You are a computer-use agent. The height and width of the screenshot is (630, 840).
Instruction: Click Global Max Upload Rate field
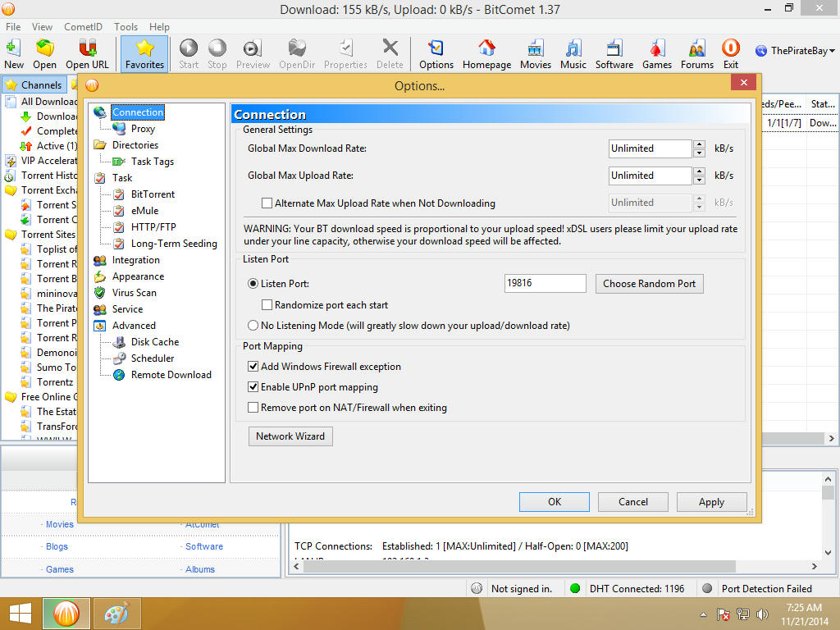click(x=651, y=176)
